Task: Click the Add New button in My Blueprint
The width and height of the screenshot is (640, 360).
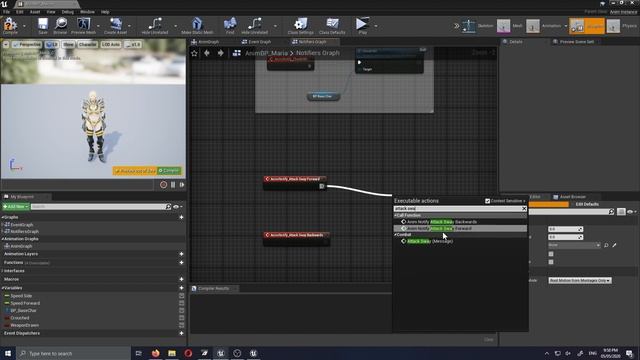Action: coord(16,207)
